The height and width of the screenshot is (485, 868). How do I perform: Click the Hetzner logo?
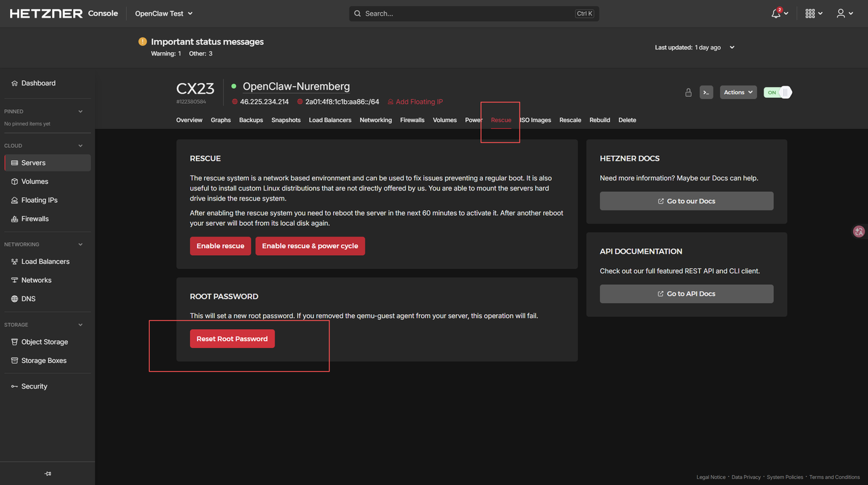46,14
